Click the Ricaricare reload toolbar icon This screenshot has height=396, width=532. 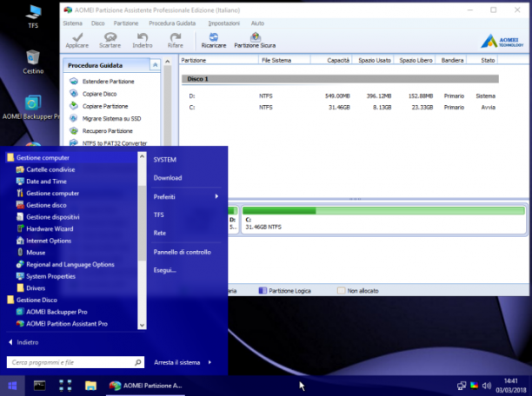click(x=214, y=37)
